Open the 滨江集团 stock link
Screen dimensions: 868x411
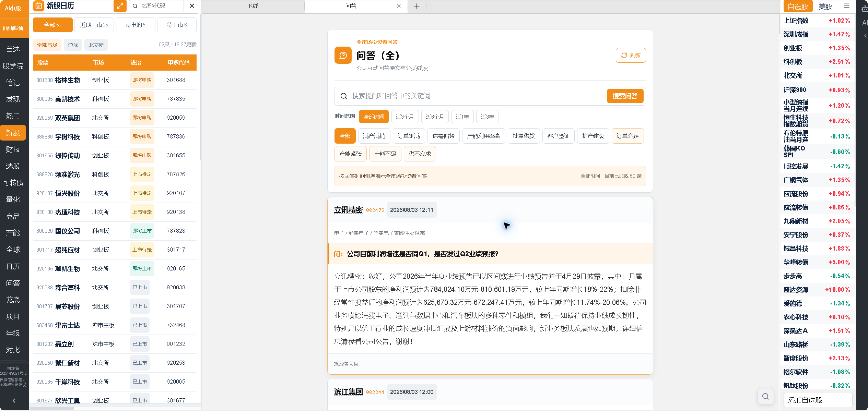pyautogui.click(x=348, y=392)
